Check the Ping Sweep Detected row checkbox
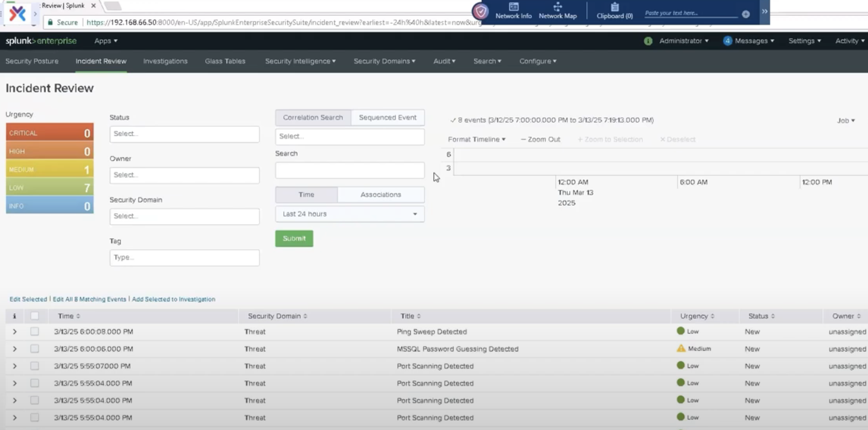The height and width of the screenshot is (430, 868). tap(34, 331)
